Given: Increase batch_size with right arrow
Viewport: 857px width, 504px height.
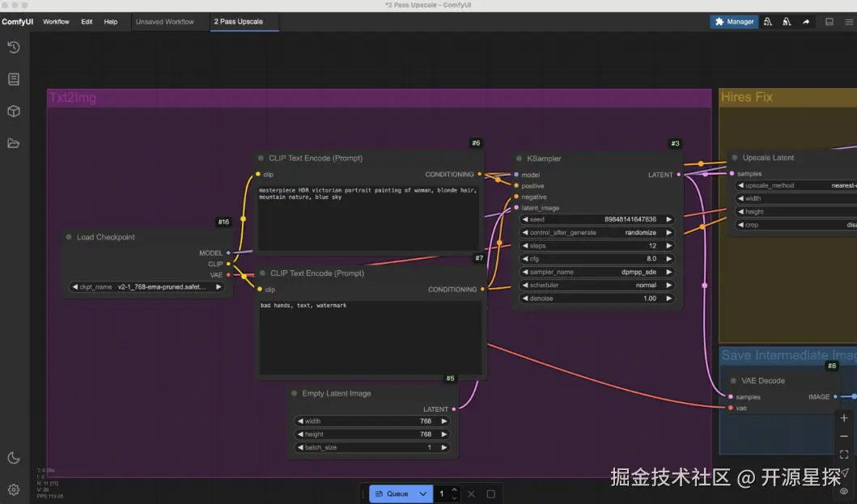Looking at the screenshot, I should point(443,447).
